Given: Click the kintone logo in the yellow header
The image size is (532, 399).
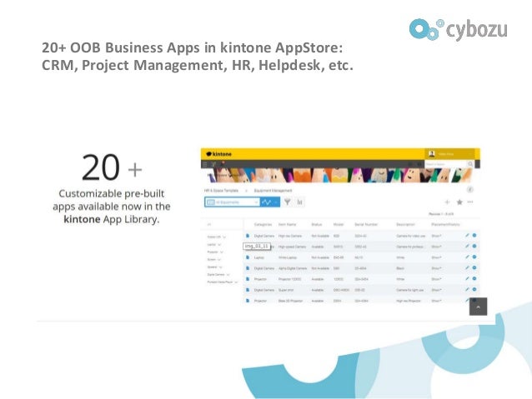Looking at the screenshot, I should 218,154.
